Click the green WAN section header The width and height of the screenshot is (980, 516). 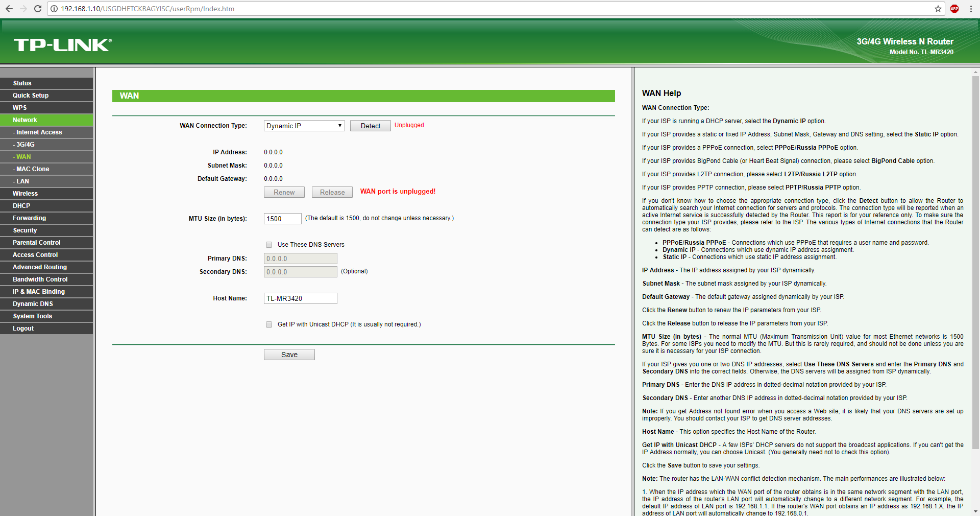(x=363, y=96)
